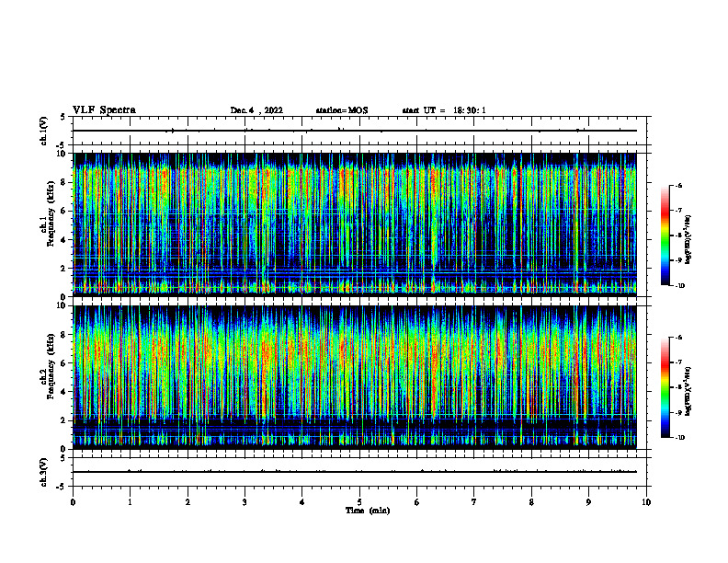Click the "-6" label on ch.1 color bar
The height and width of the screenshot is (563, 728).
(677, 186)
